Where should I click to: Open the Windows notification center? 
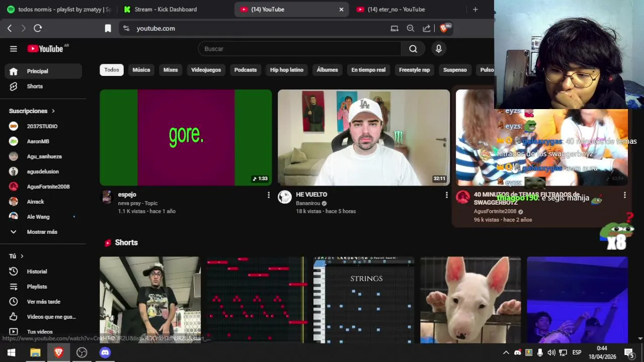coord(628,352)
